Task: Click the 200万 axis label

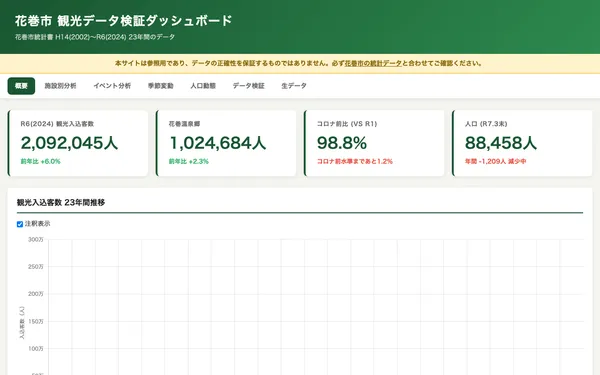Action: coord(36,294)
